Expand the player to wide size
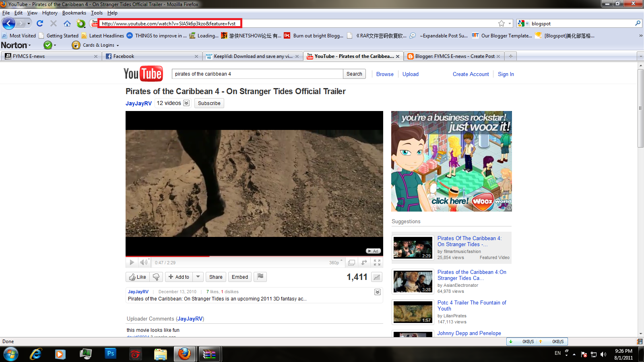This screenshot has height=362, width=644. coord(351,263)
